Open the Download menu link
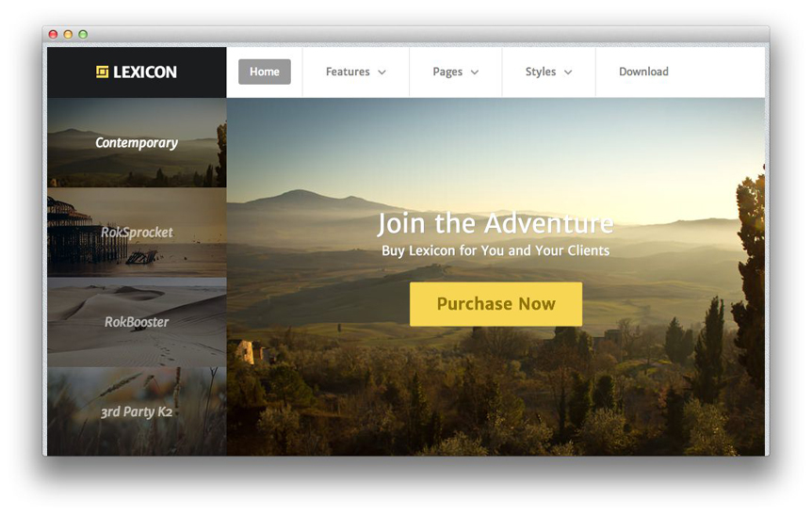 pyautogui.click(x=643, y=72)
